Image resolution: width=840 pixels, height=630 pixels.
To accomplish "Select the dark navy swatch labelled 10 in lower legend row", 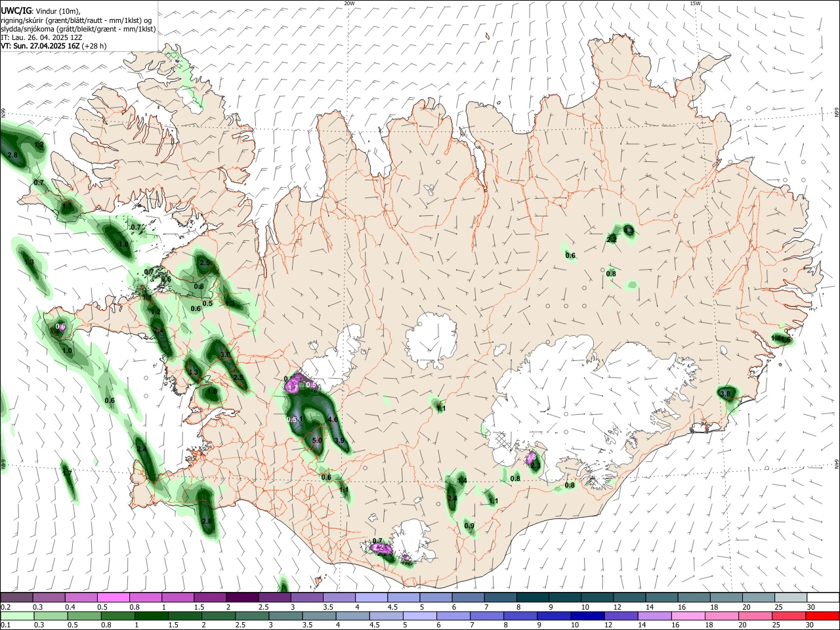I will (x=586, y=616).
